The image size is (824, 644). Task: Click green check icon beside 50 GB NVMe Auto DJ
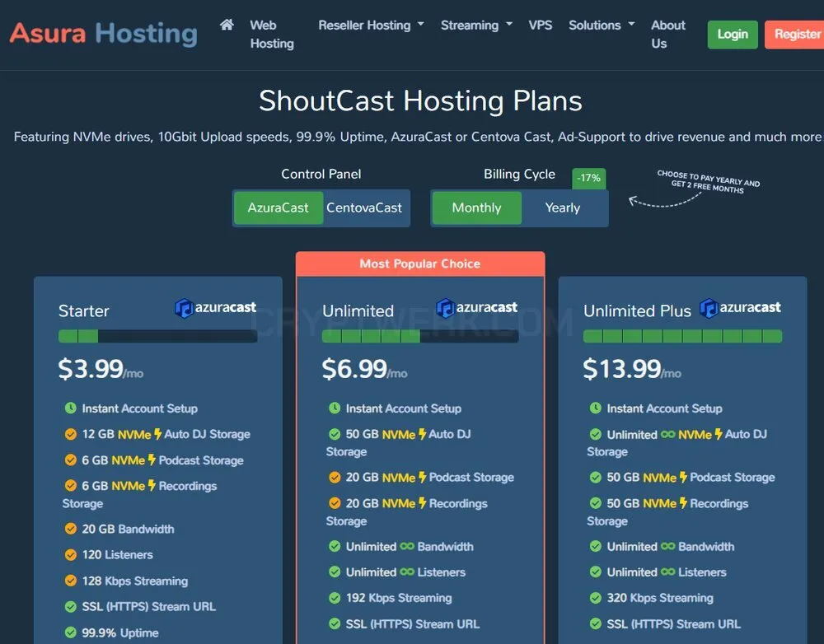[x=335, y=434]
